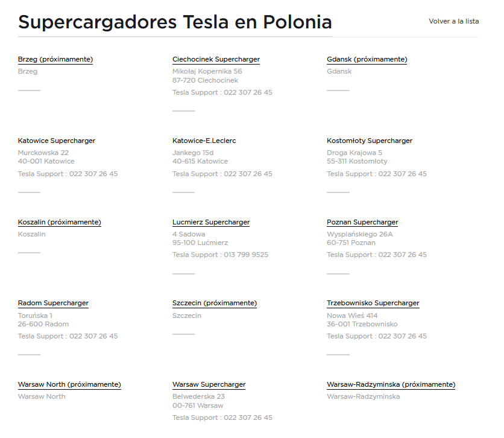Click the Volver a la lista link

click(453, 21)
